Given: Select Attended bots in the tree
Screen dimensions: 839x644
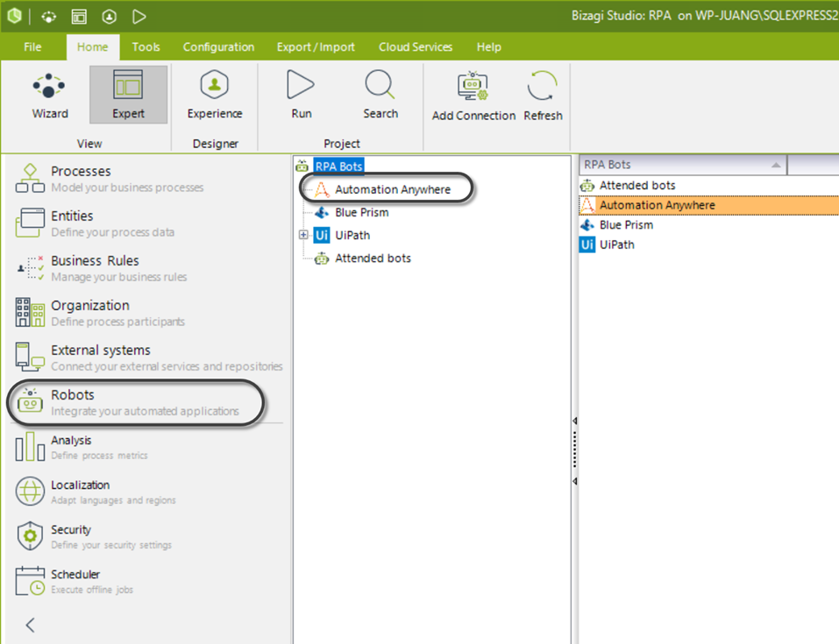Looking at the screenshot, I should click(x=373, y=258).
